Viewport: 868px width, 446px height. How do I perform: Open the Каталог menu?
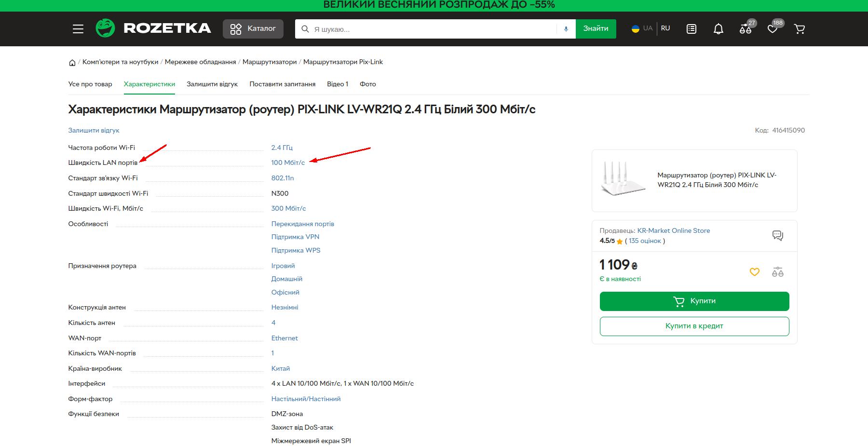(x=253, y=29)
